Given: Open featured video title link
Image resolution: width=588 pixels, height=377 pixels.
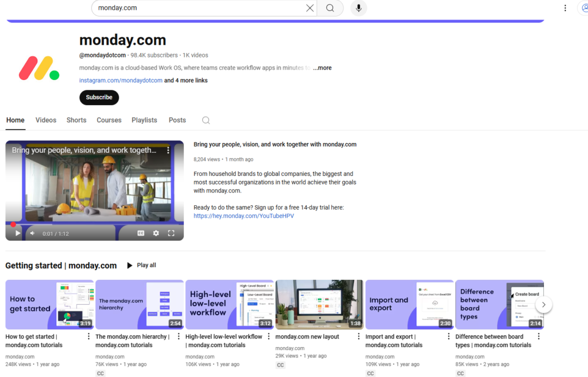Looking at the screenshot, I should point(275,145).
